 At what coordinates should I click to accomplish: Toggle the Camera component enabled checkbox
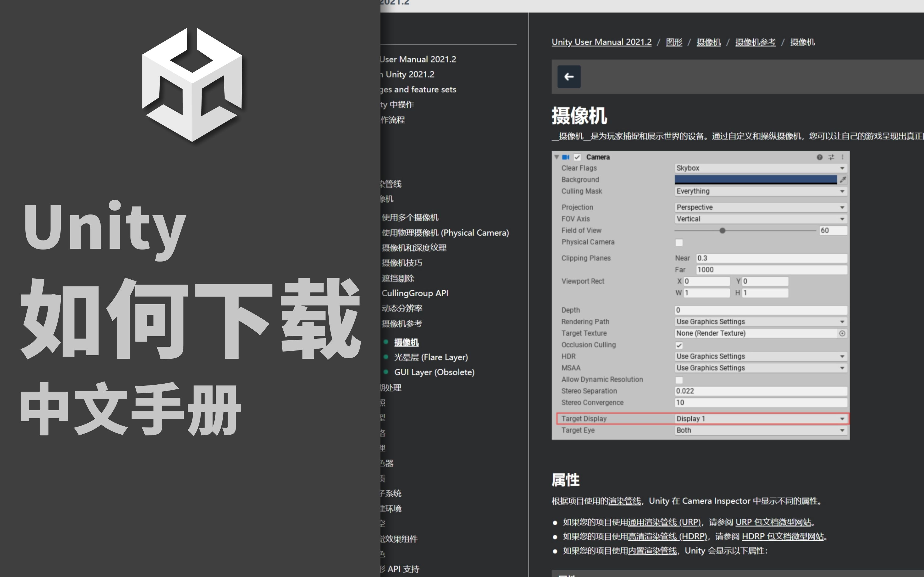pyautogui.click(x=577, y=157)
